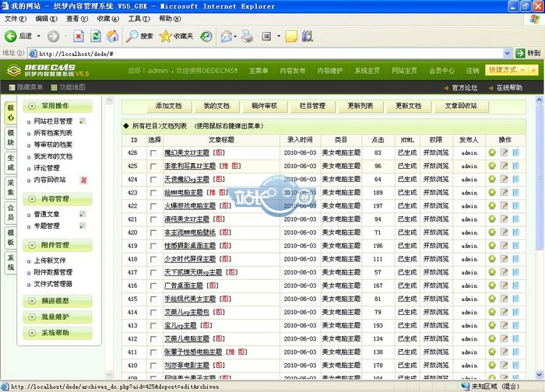Viewport: 545px width, 392px height.
Task: Collapse the 内容管理 section
Action: coord(33,199)
